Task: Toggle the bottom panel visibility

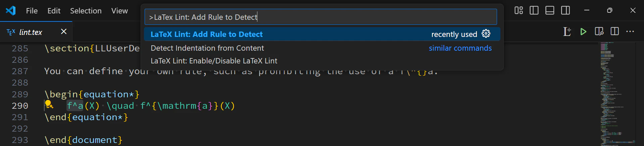Action: coord(550,10)
